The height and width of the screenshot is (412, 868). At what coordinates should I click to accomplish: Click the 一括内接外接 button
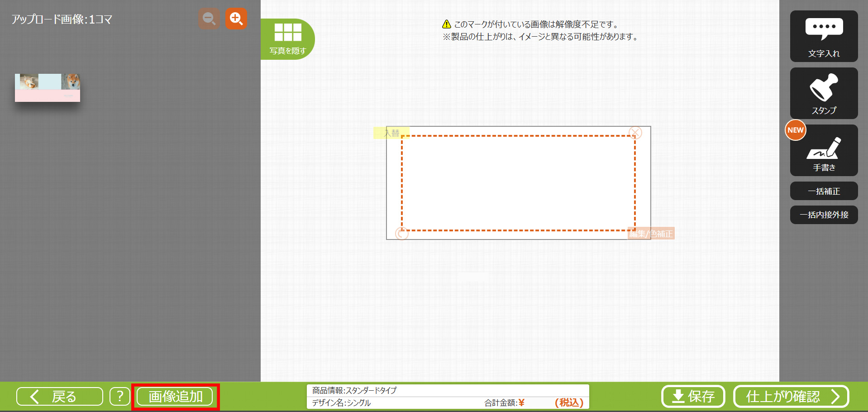[x=824, y=215]
